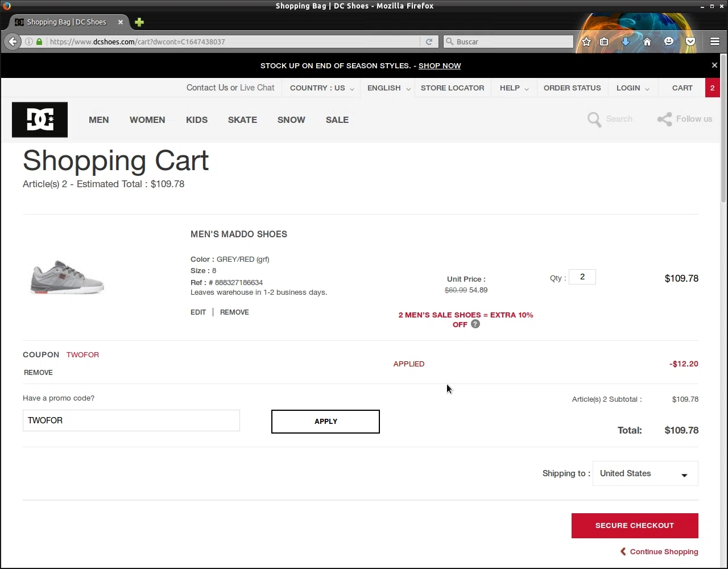The image size is (728, 569).
Task: Remove the TWOFOR coupon
Action: [38, 372]
